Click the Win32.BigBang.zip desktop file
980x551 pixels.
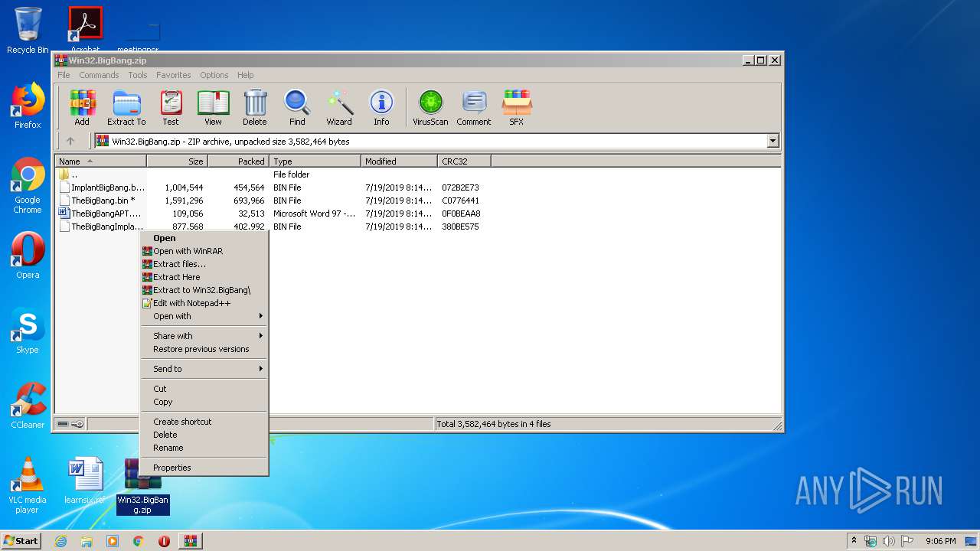[x=143, y=488]
